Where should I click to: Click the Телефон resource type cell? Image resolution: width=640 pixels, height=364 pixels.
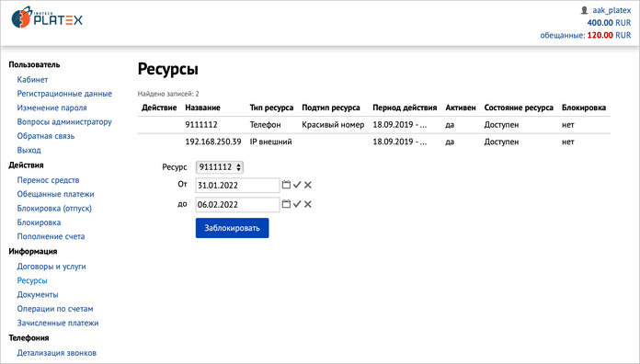tap(266, 125)
